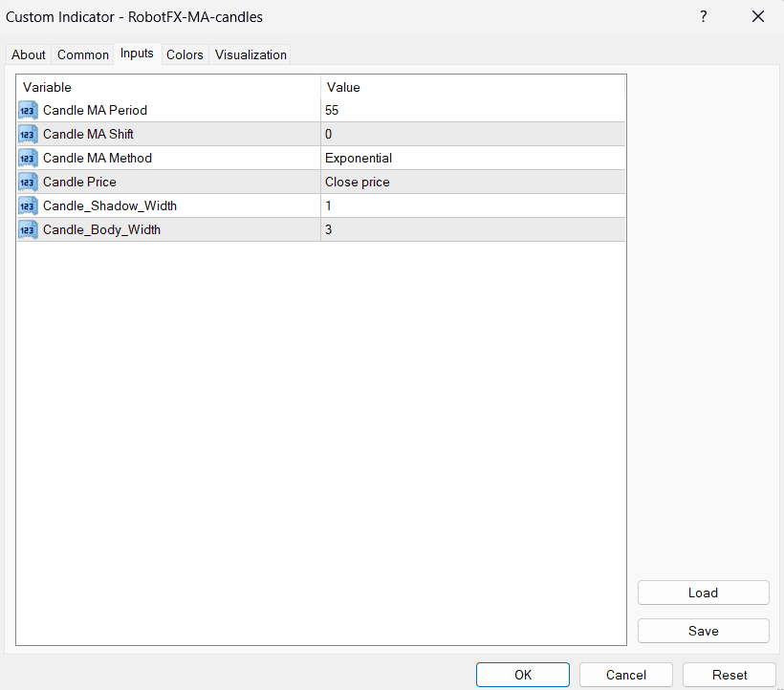The height and width of the screenshot is (690, 784).
Task: Click the icon beside Candle_Body_Width
Action: point(28,229)
